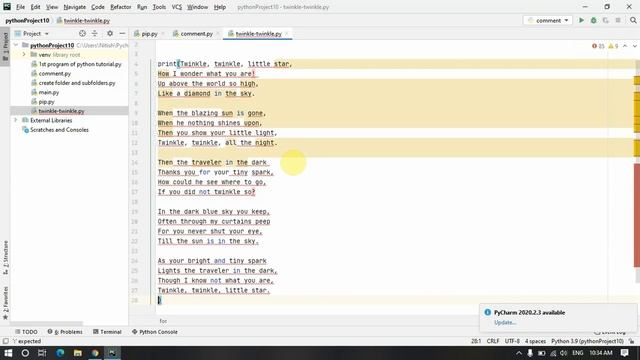Image resolution: width=640 pixels, height=360 pixels.
Task: Open line separator CRLF selector
Action: coord(493,341)
